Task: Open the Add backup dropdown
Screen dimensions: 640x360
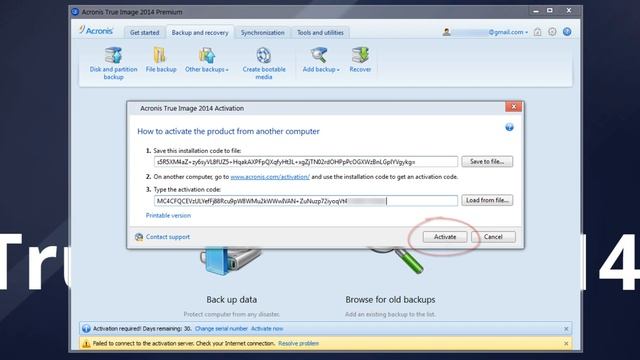Action: [321, 60]
